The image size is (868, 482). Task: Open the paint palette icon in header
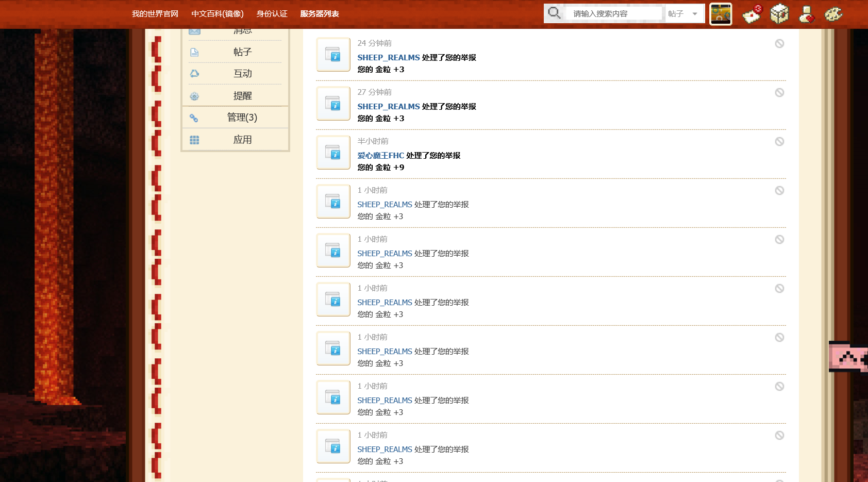click(833, 14)
